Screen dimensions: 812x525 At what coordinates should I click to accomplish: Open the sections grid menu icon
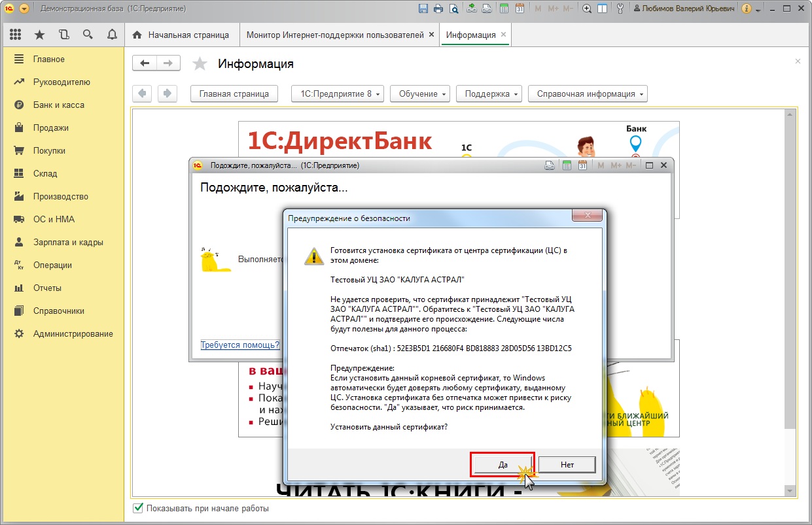click(x=15, y=35)
